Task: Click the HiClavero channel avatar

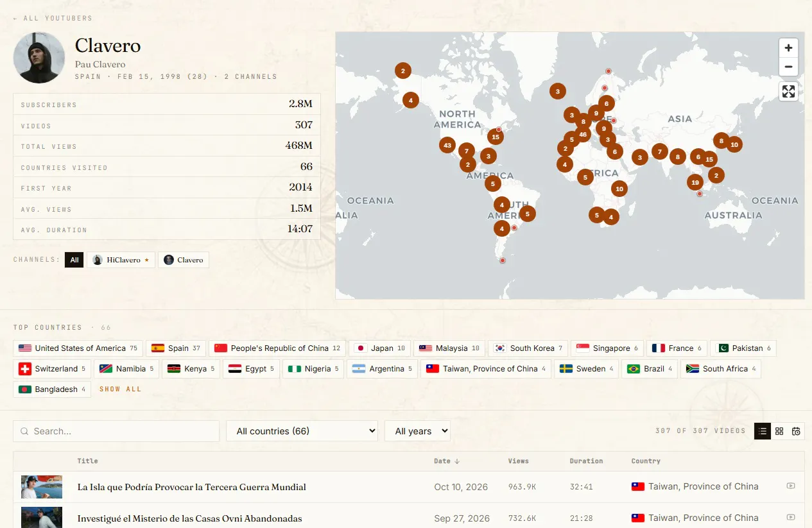Action: [98, 260]
